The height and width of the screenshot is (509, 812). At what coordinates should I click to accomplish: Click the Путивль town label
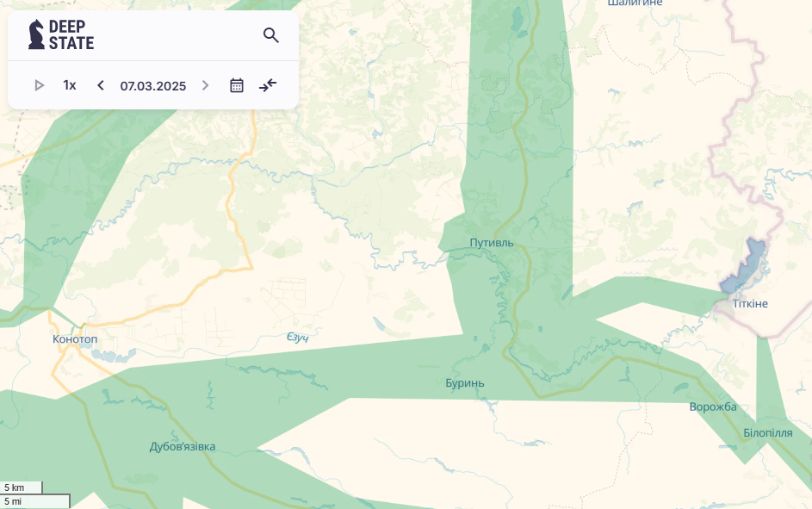tap(492, 243)
